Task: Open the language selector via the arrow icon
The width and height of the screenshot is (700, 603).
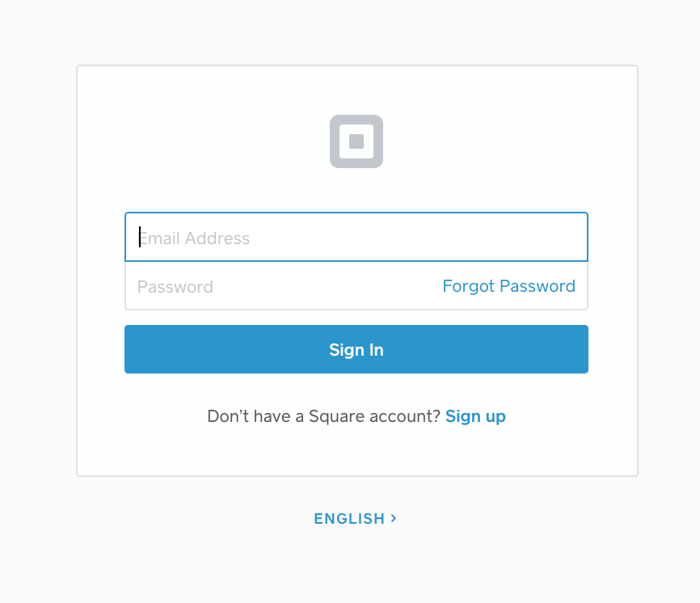Action: [x=394, y=519]
